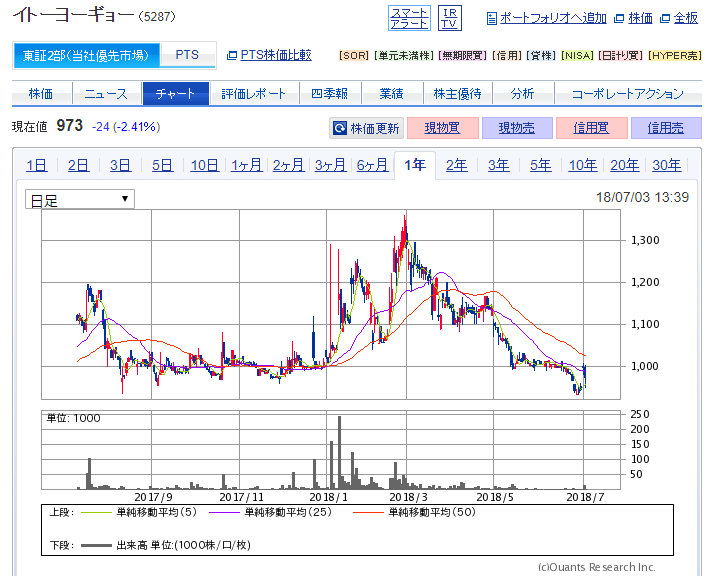Select the 10日 chart period

tap(205, 165)
